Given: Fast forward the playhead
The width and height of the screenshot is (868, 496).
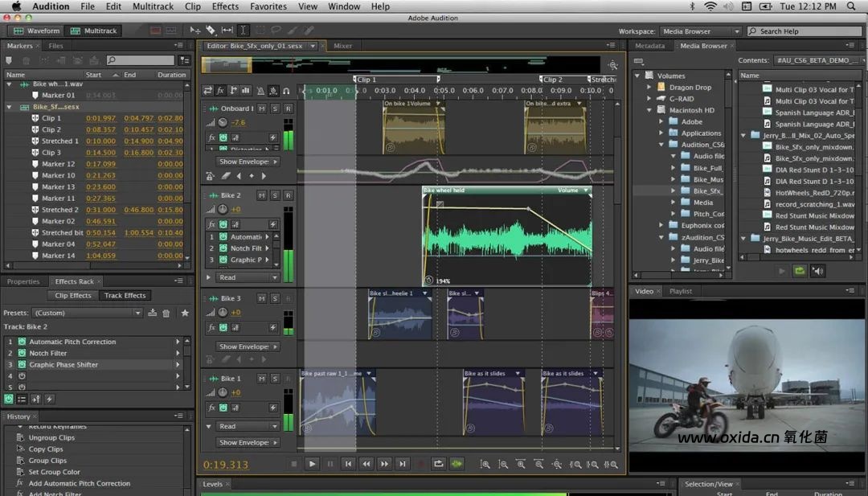Looking at the screenshot, I should (384, 464).
